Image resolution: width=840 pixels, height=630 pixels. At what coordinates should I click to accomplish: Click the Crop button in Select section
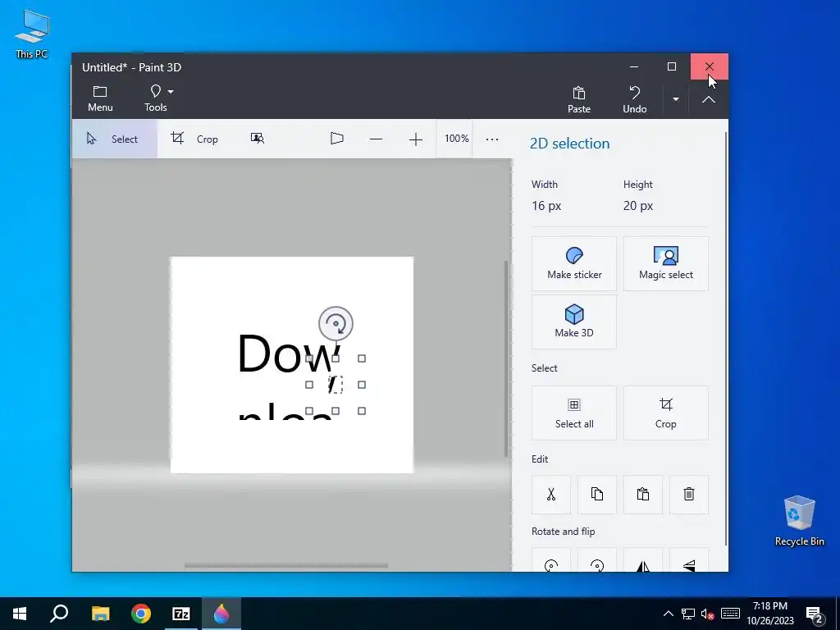(x=666, y=413)
